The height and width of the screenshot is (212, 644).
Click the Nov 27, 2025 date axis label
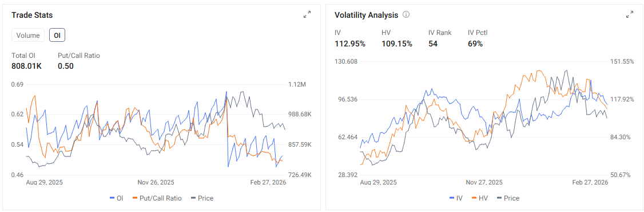(x=484, y=182)
